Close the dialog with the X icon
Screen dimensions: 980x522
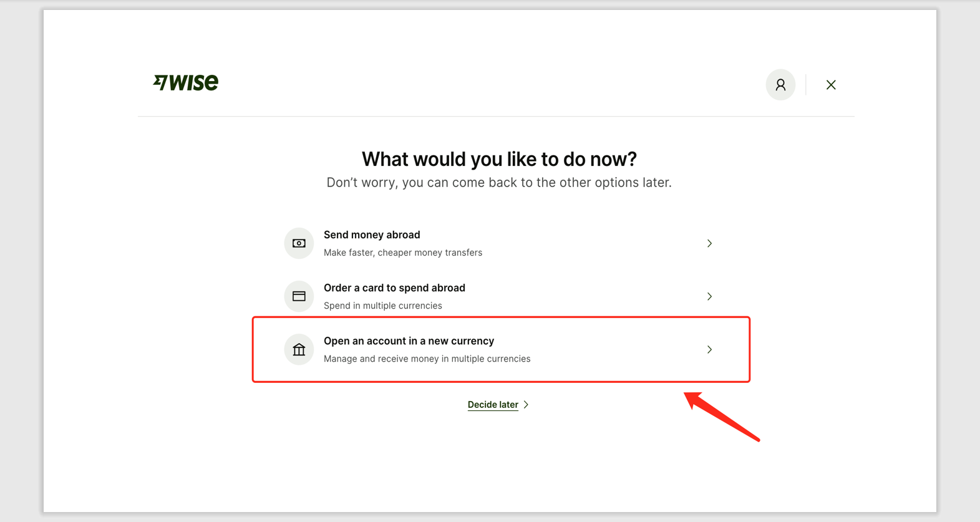[x=831, y=85]
